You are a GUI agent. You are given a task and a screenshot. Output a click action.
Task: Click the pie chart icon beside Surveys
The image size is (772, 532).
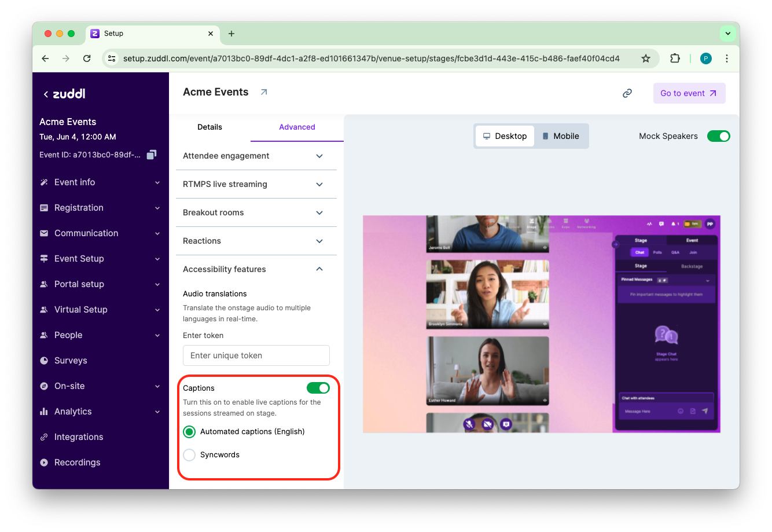(44, 361)
